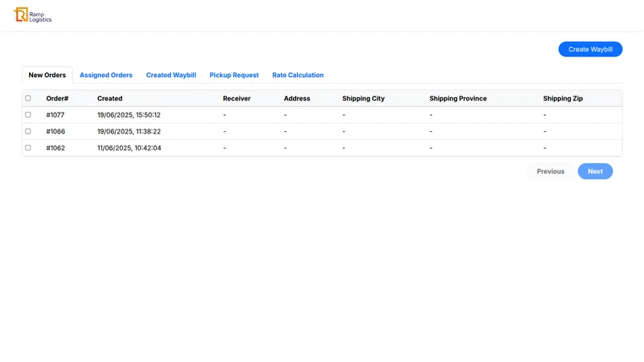Viewport: 644px width, 362px height.
Task: Open the Rate Calculation tab
Action: 298,75
